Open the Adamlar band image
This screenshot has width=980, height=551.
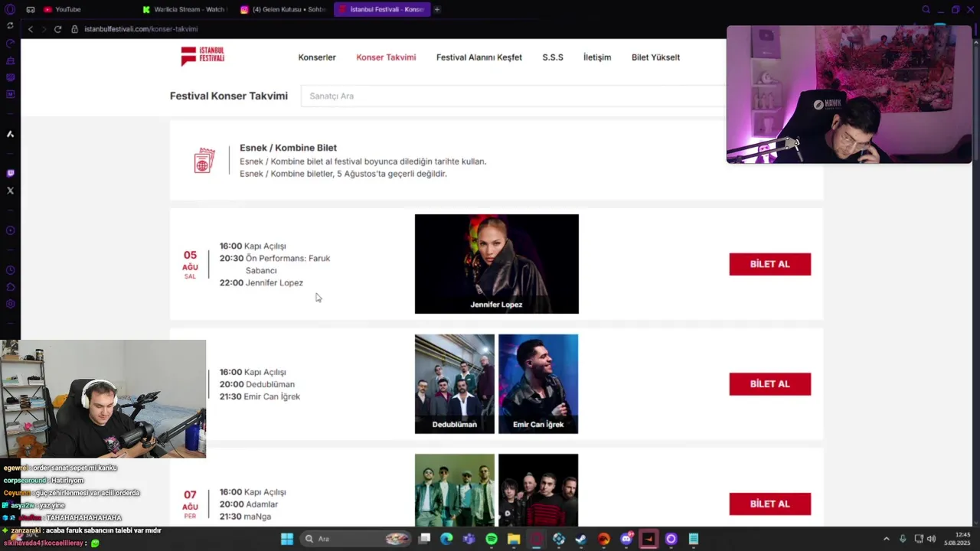click(x=455, y=490)
